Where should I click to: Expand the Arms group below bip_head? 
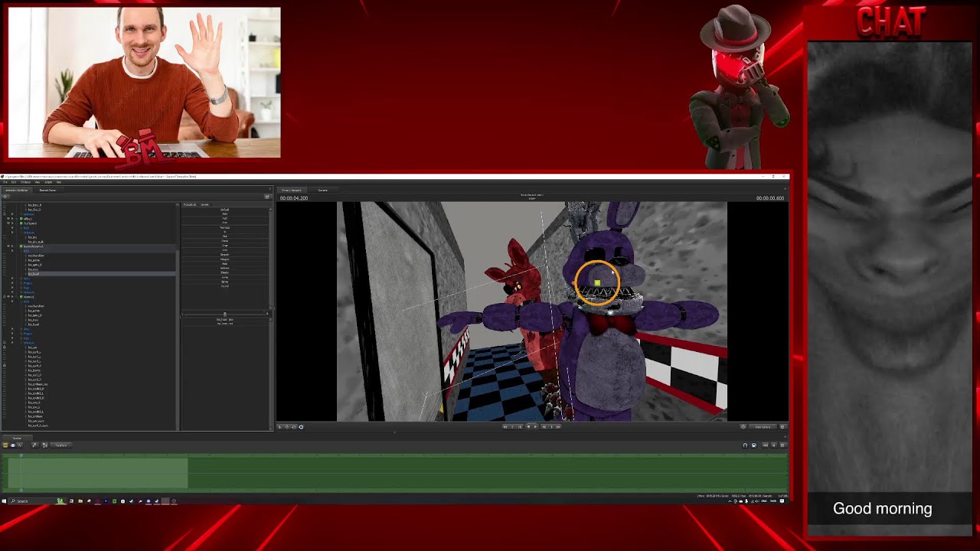click(12, 279)
